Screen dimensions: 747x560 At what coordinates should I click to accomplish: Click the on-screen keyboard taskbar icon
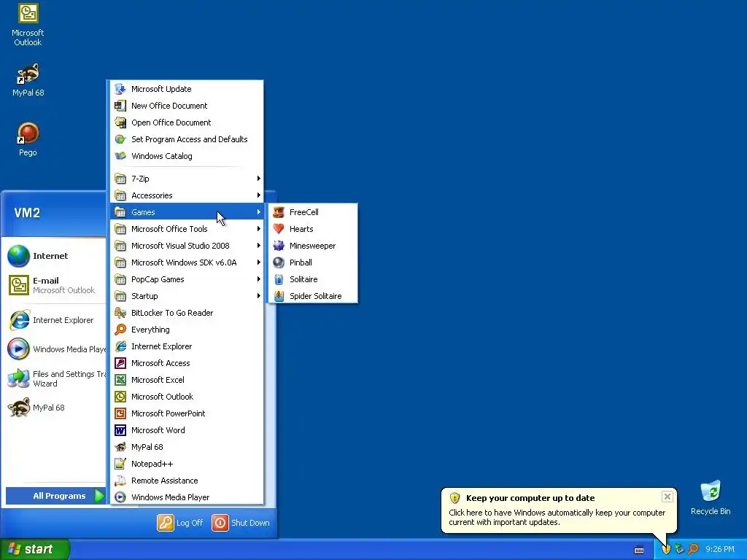(x=639, y=550)
